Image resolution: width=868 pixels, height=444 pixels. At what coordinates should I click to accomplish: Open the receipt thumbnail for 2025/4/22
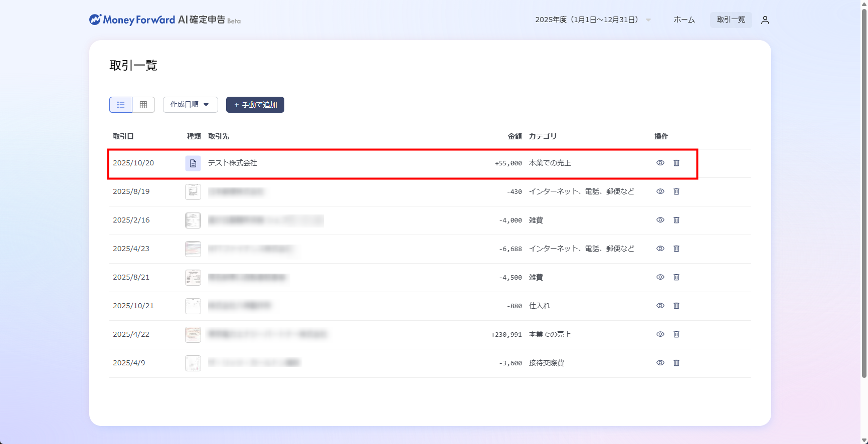pos(193,334)
